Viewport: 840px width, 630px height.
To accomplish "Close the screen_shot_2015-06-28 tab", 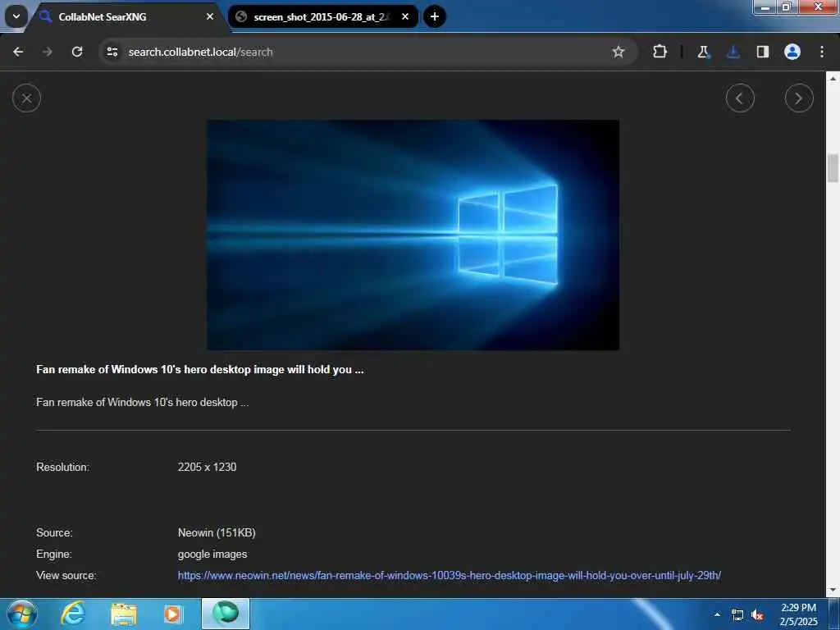I will (x=405, y=16).
